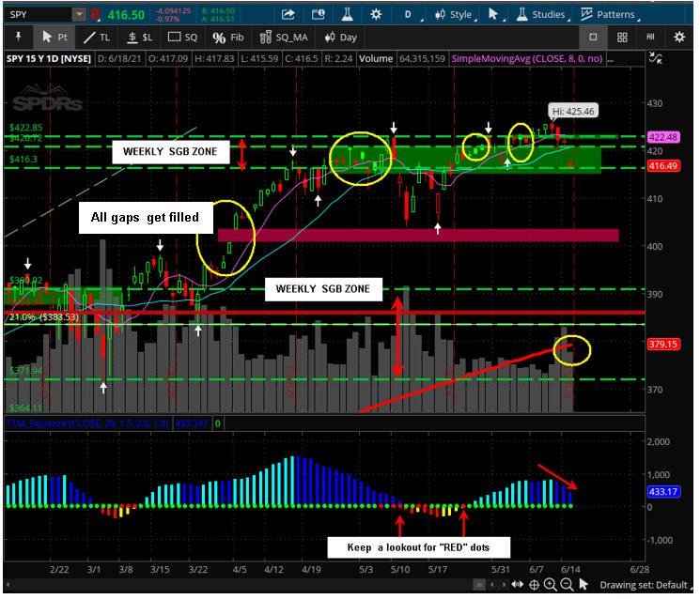Viewport: 700px width, 599px height.
Task: Click the SimpleMovingAvg (CLOSE, 8, 0, no) study label
Action: click(x=527, y=58)
